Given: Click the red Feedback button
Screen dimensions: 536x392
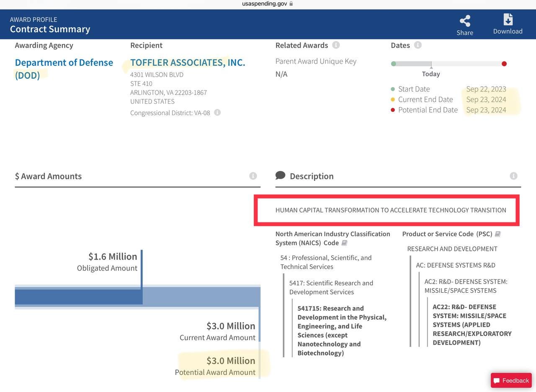Looking at the screenshot, I should click(511, 380).
